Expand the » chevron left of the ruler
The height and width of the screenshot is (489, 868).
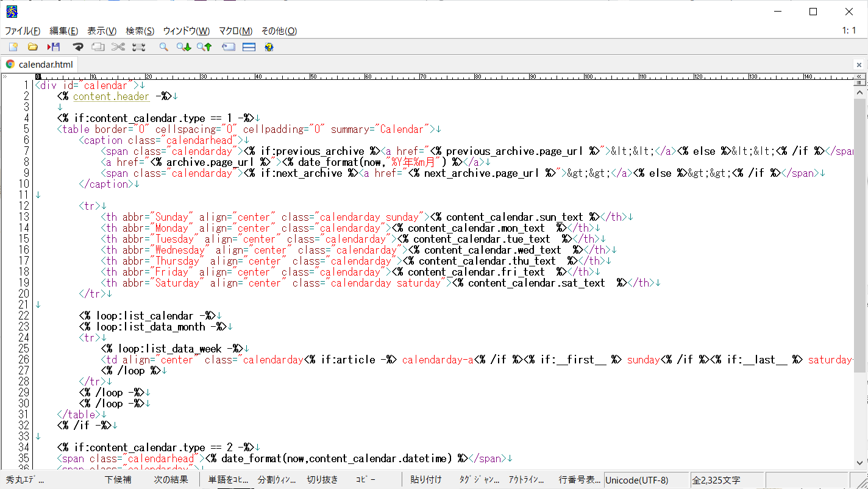(5, 77)
